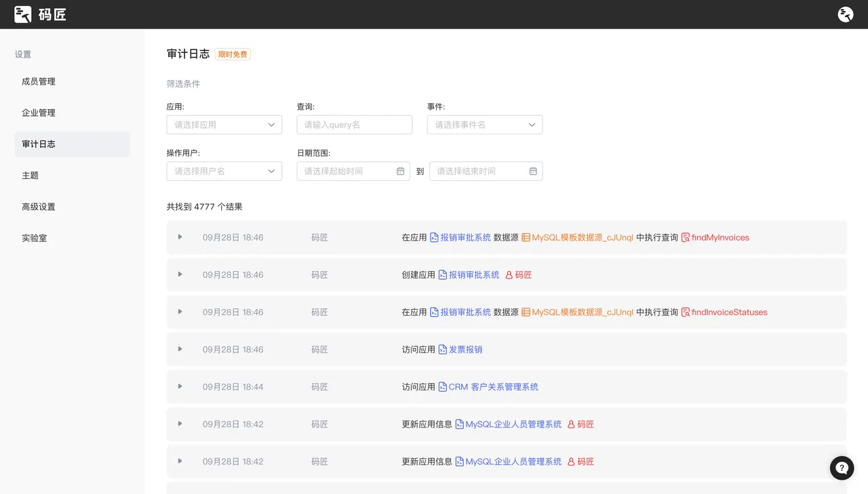Viewport: 868px width, 494px height.
Task: Focus the 查询 query name input
Action: 355,125
